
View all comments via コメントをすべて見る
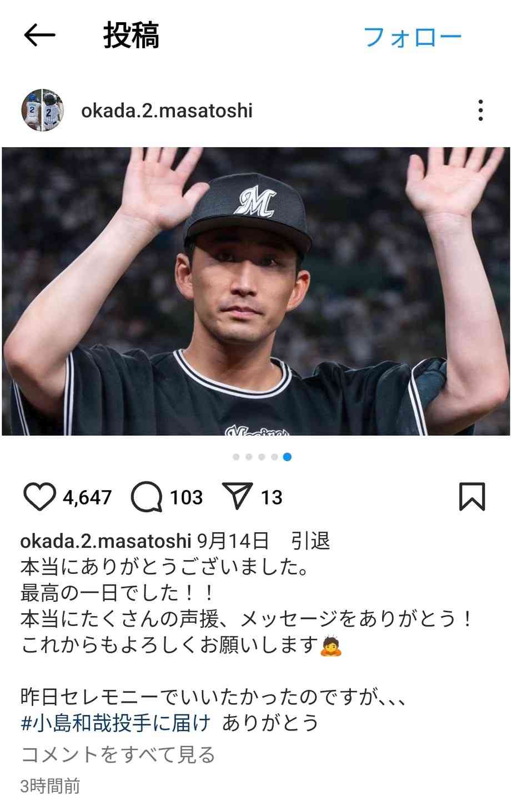(x=118, y=754)
